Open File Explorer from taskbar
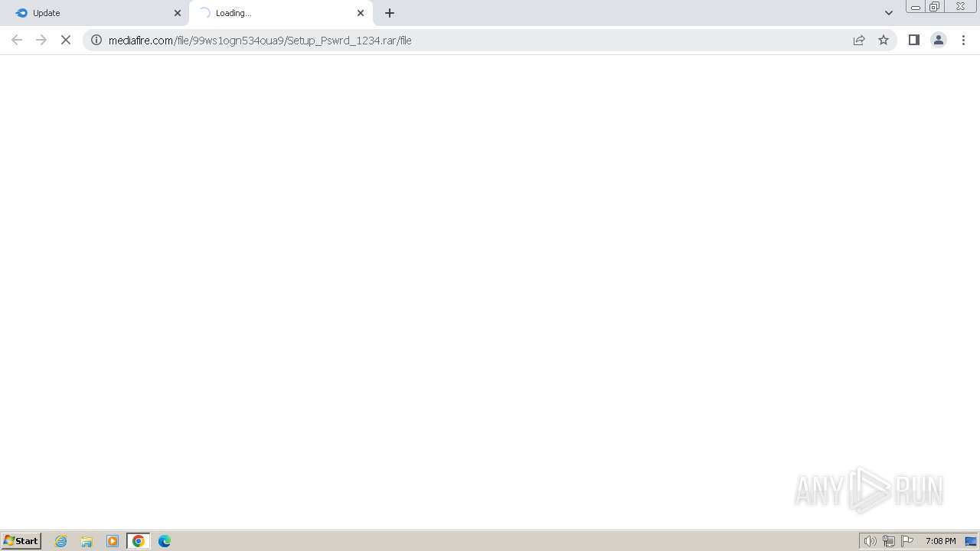 point(87,541)
